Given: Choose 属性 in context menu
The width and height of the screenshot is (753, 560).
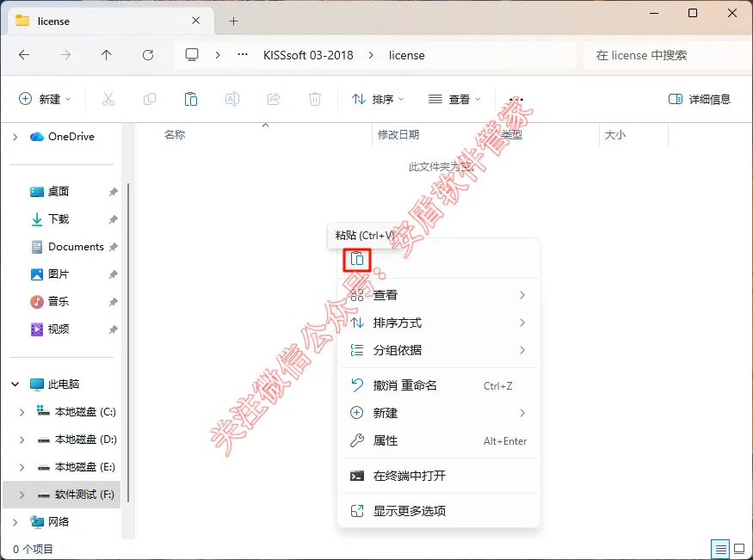Looking at the screenshot, I should [x=439, y=440].
